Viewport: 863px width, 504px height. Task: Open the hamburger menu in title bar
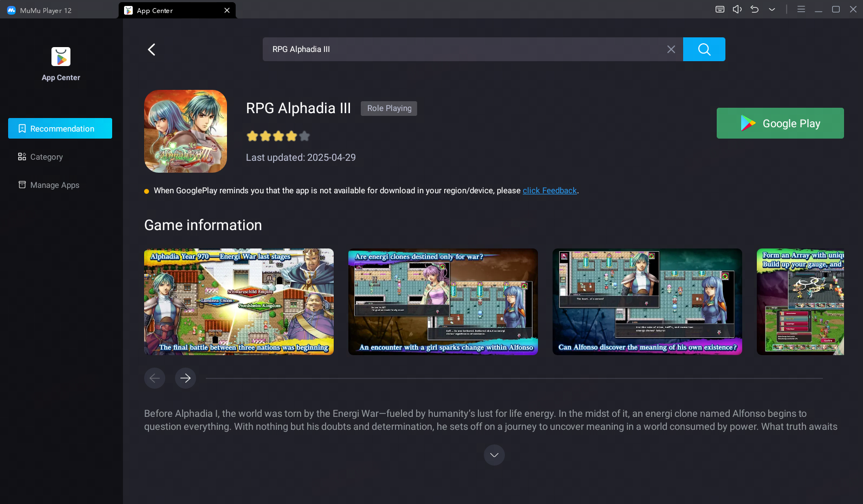pyautogui.click(x=801, y=9)
